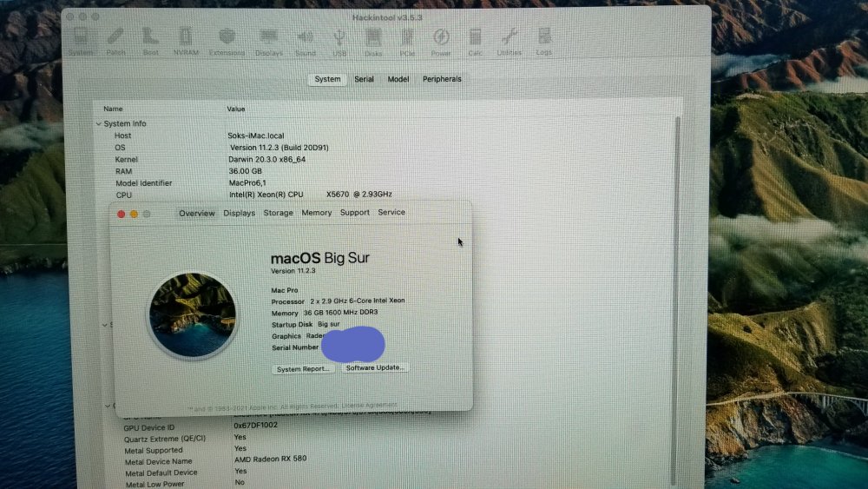Viewport: 868px width, 489px height.
Task: Collapse the System Info tree group
Action: [99, 123]
